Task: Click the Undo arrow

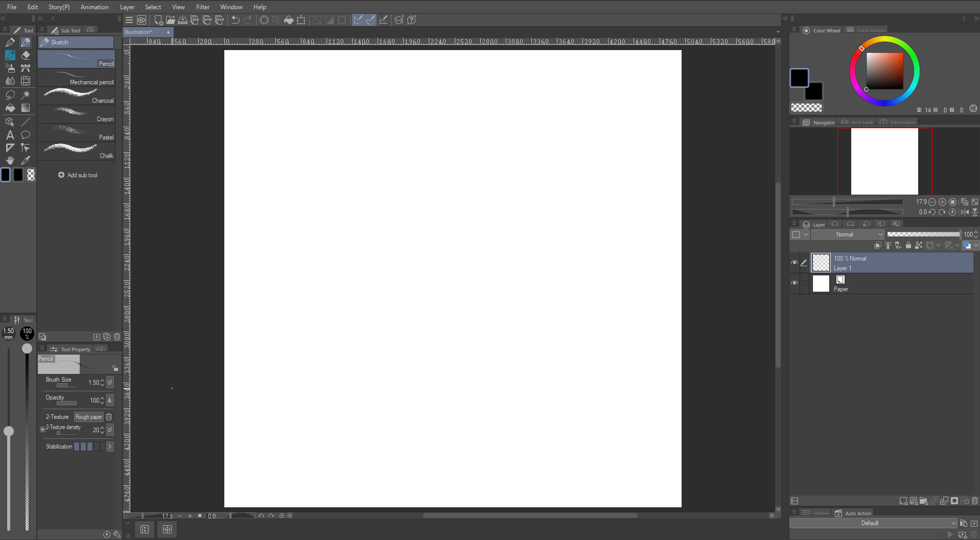Action: click(x=236, y=20)
